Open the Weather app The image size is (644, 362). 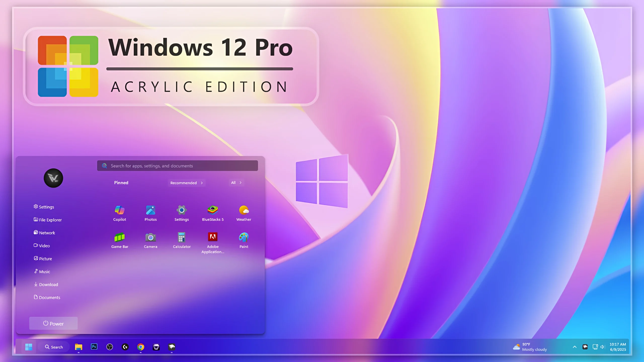point(244,213)
